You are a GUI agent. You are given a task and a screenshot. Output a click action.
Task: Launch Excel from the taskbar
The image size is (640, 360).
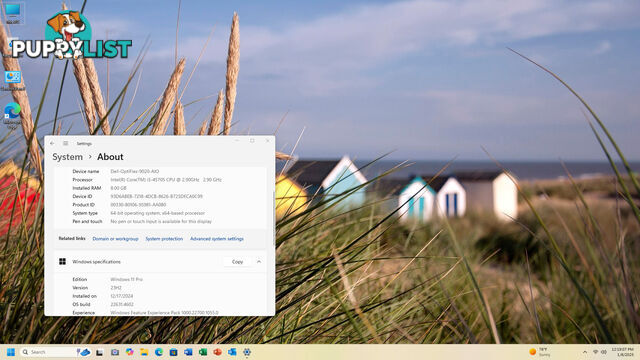pyautogui.click(x=203, y=352)
